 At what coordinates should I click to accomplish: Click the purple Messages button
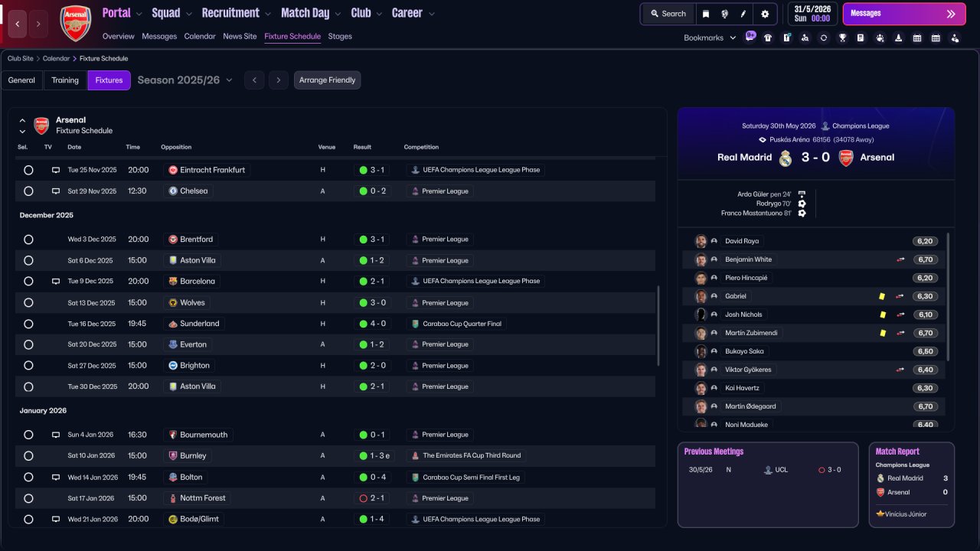tap(904, 14)
